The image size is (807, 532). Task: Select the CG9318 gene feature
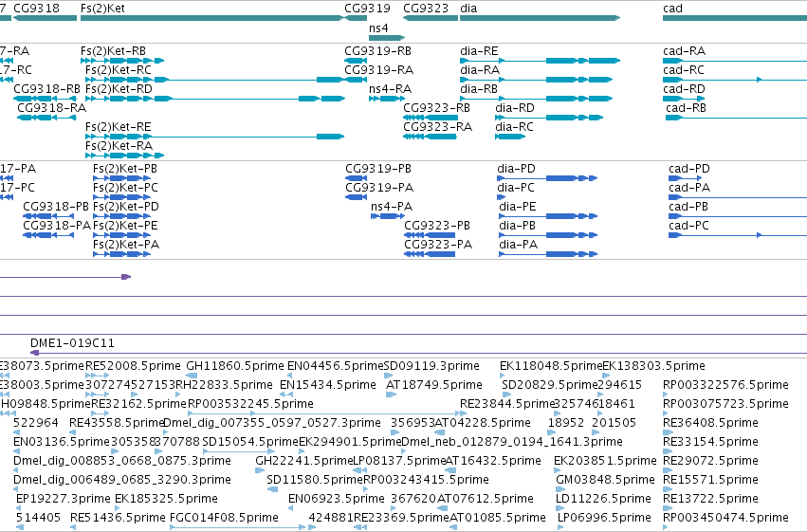(x=46, y=18)
